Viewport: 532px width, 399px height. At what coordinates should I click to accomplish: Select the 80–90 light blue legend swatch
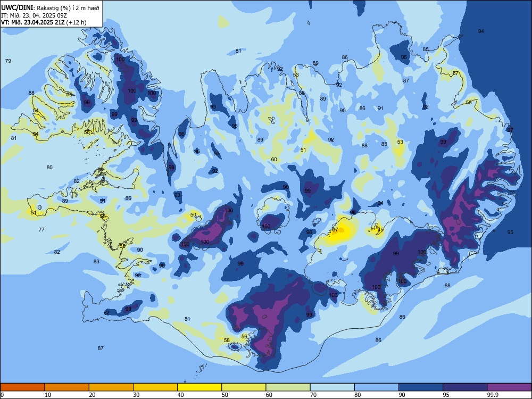pos(376,387)
